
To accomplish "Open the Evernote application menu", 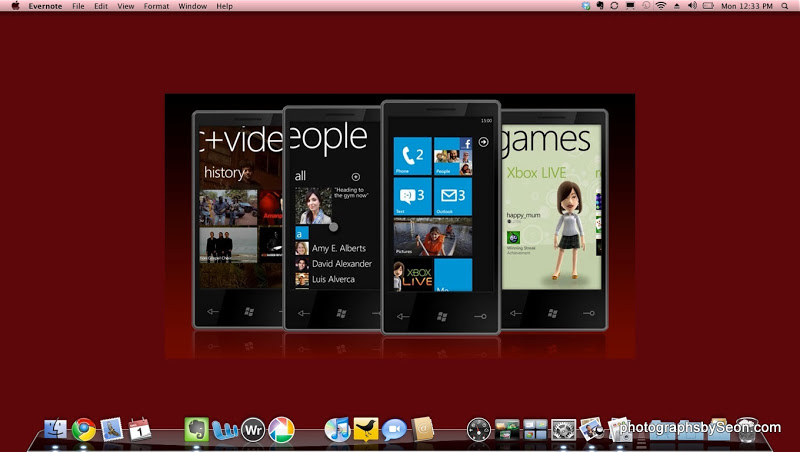I will pyautogui.click(x=45, y=6).
